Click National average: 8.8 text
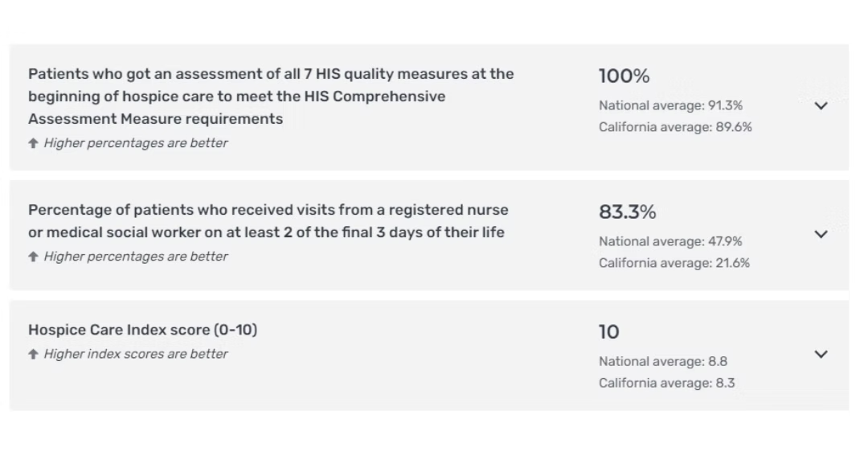 (663, 361)
